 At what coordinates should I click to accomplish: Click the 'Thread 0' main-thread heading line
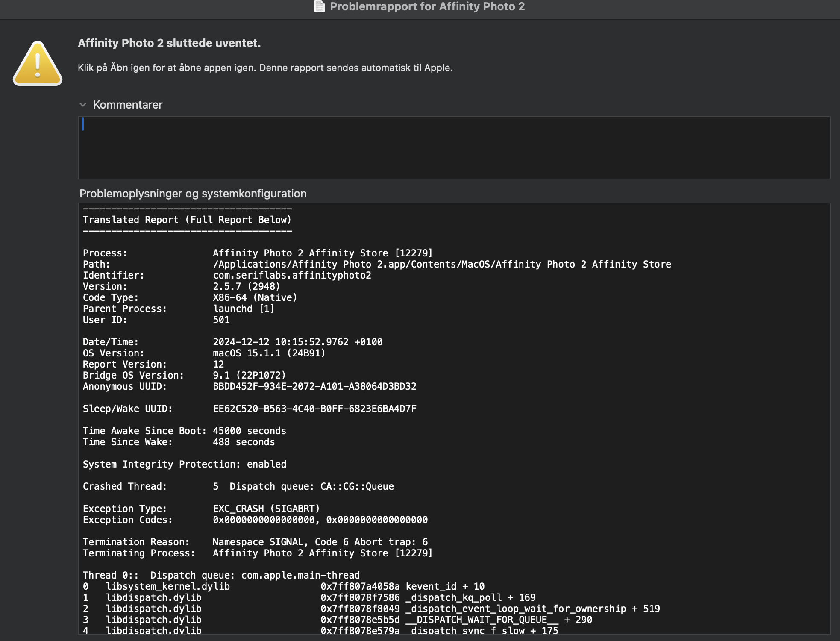pos(221,575)
